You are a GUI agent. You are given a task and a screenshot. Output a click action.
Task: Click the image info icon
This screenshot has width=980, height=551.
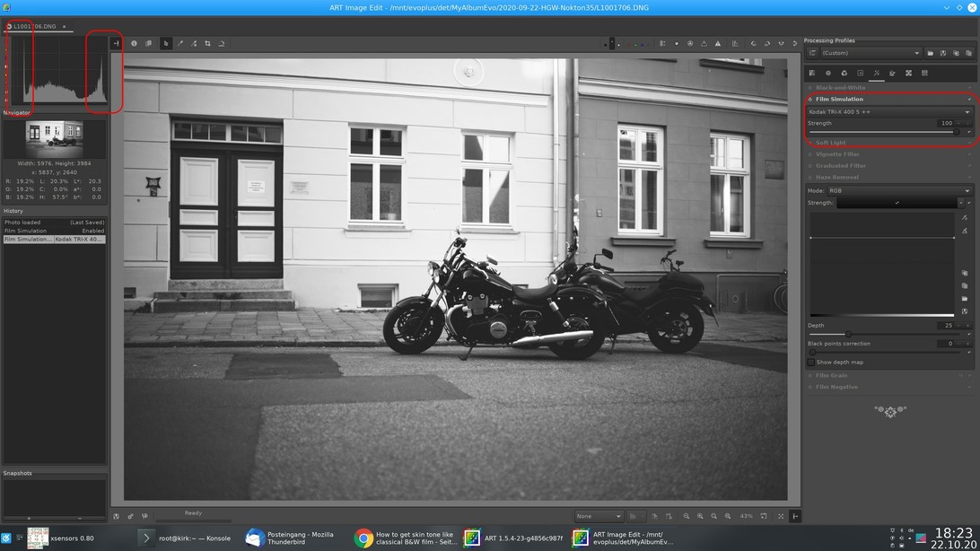134,43
